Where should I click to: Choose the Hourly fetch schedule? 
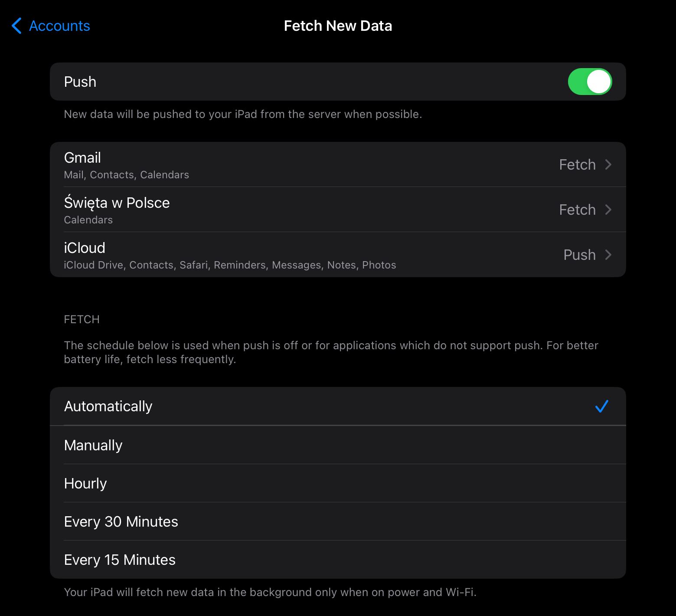pos(338,483)
